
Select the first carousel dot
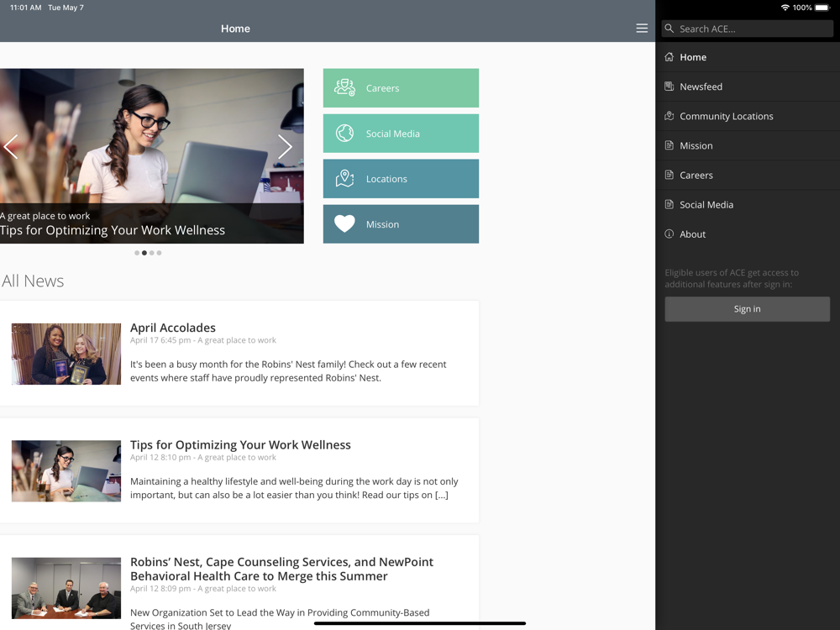pyautogui.click(x=137, y=253)
